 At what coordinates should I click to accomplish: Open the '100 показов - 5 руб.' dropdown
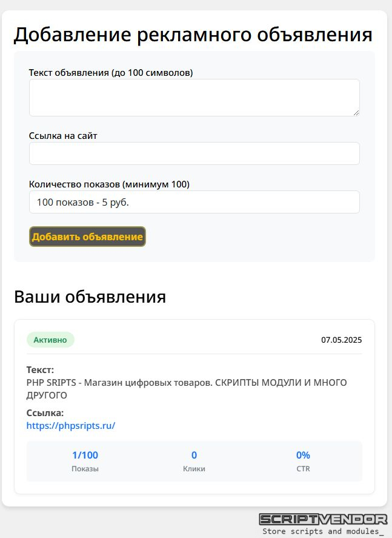[x=194, y=202]
